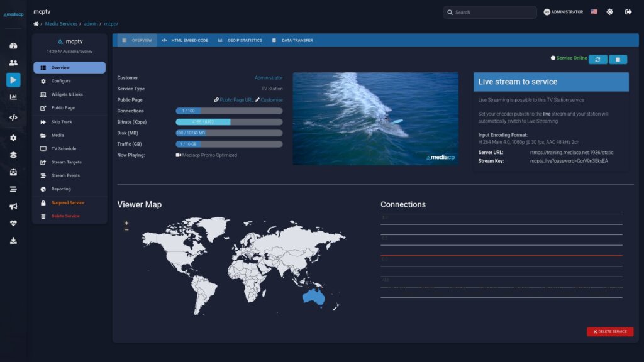Zoom in on the Viewer Map
This screenshot has width=644, height=362.
point(126,223)
